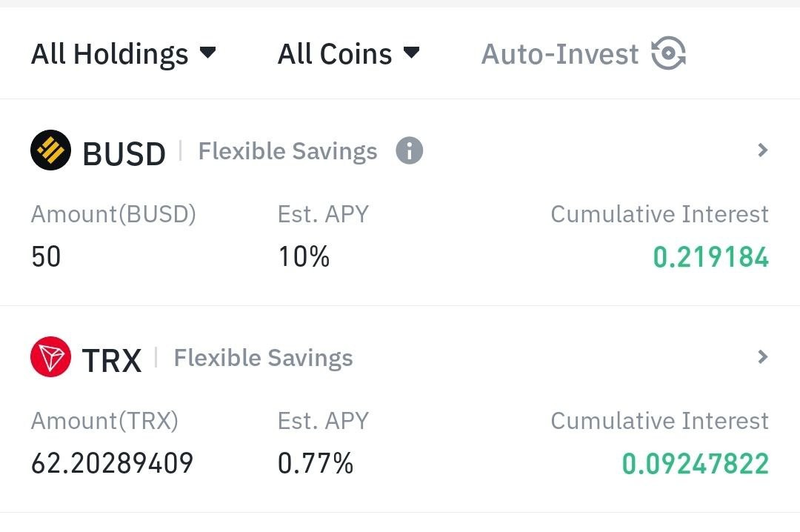Click the BUSD cumulative interest value 0.219184

[x=710, y=257]
